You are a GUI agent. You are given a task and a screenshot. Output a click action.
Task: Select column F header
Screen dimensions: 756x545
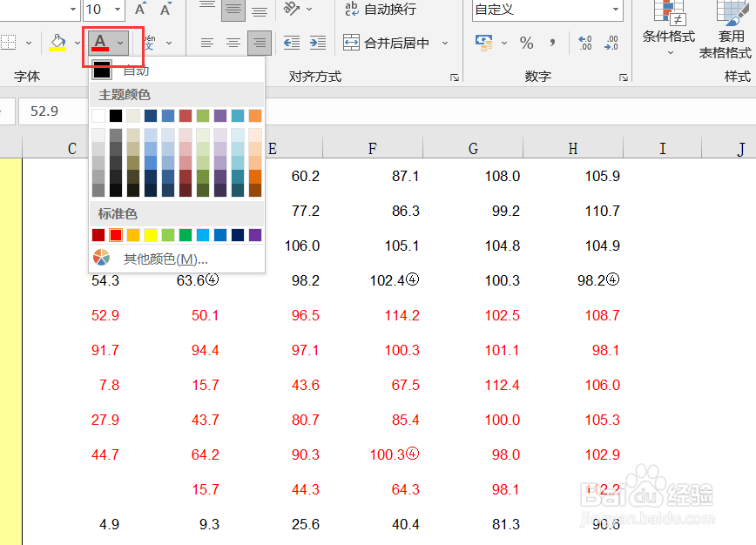point(373,148)
